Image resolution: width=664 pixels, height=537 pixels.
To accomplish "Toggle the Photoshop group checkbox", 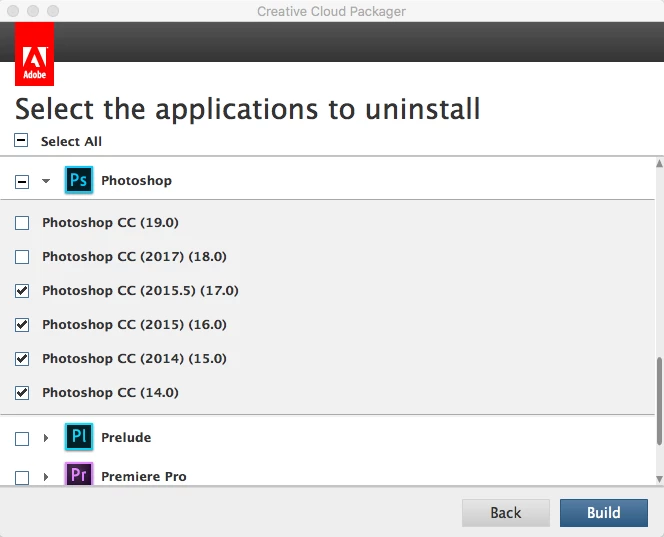I will 22,182.
